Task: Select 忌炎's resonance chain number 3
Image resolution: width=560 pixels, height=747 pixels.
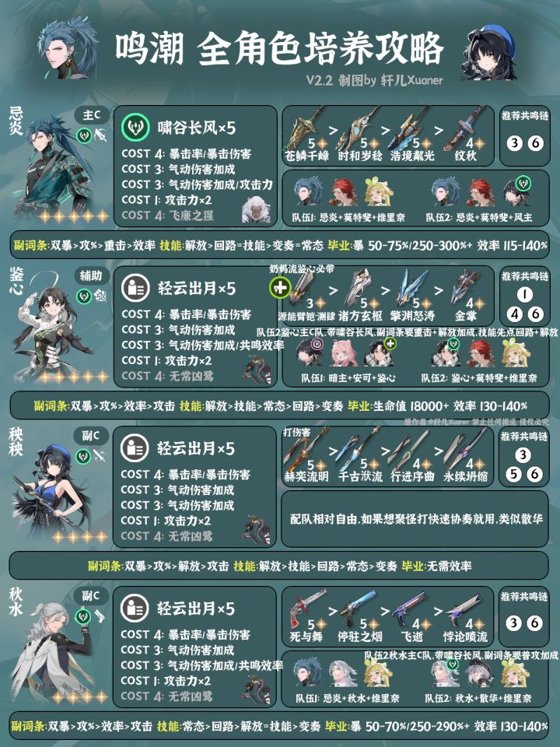Action: tap(514, 143)
